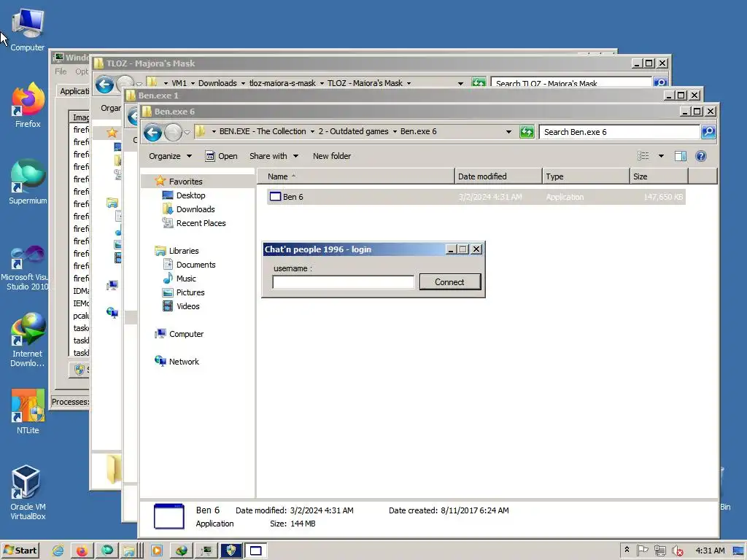Sort by Size column header

click(659, 176)
